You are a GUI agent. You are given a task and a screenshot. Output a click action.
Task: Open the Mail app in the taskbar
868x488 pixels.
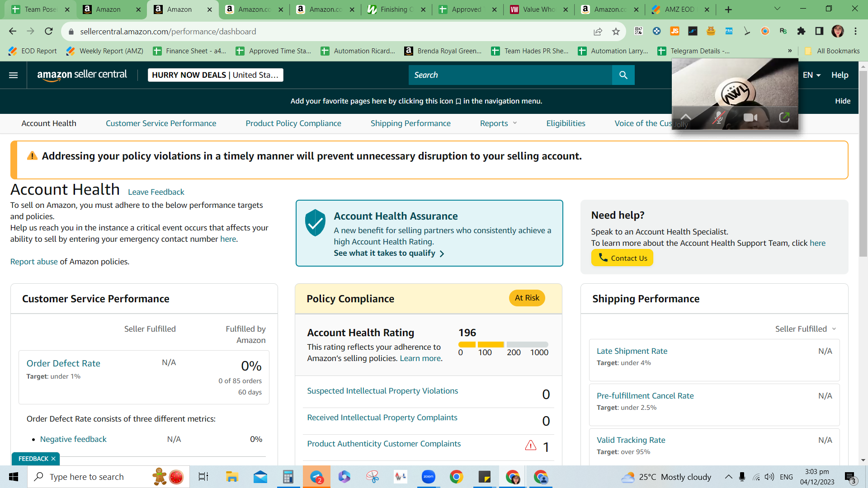260,477
